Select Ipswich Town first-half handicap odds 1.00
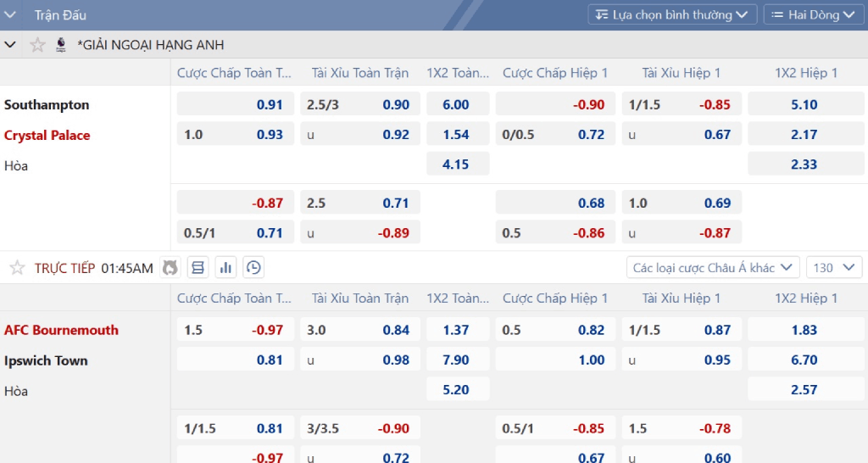 555,360
